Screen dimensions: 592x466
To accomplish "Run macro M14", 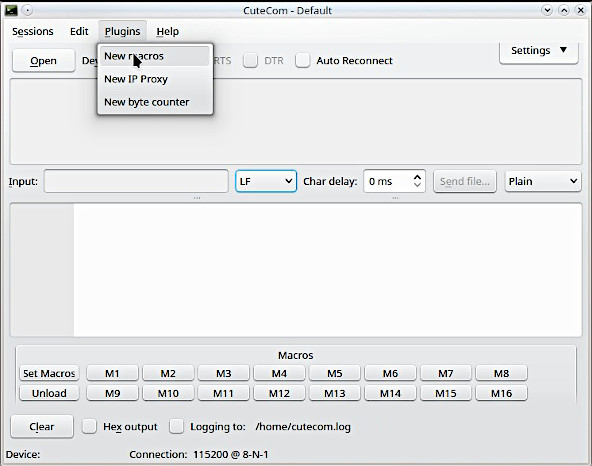I will pos(390,393).
